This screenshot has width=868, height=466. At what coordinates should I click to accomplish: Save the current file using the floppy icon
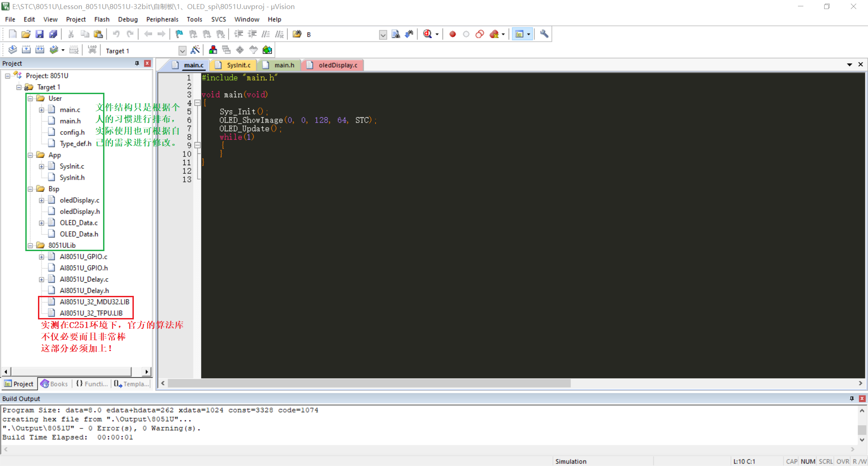[39, 34]
